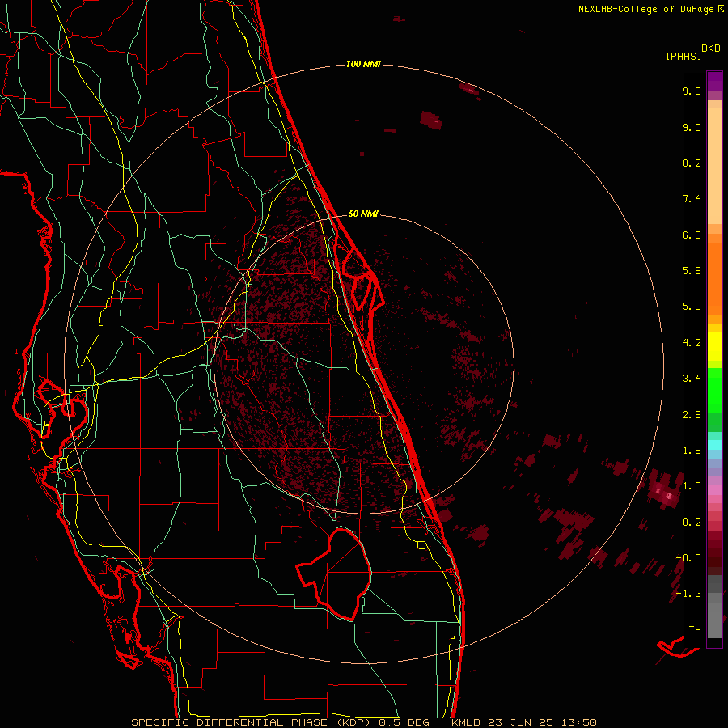Click the 0.2 value on the color scale
Image resolution: width=728 pixels, height=728 pixels.
tap(692, 523)
